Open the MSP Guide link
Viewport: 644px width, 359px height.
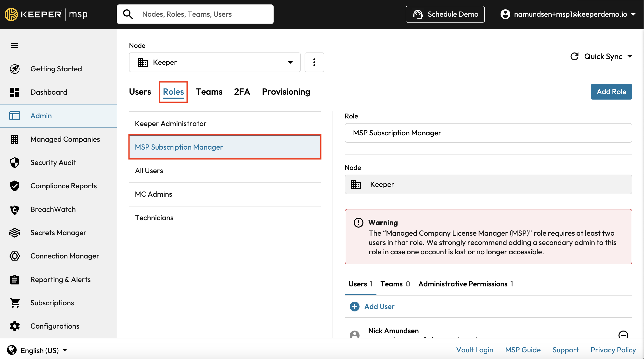click(523, 350)
